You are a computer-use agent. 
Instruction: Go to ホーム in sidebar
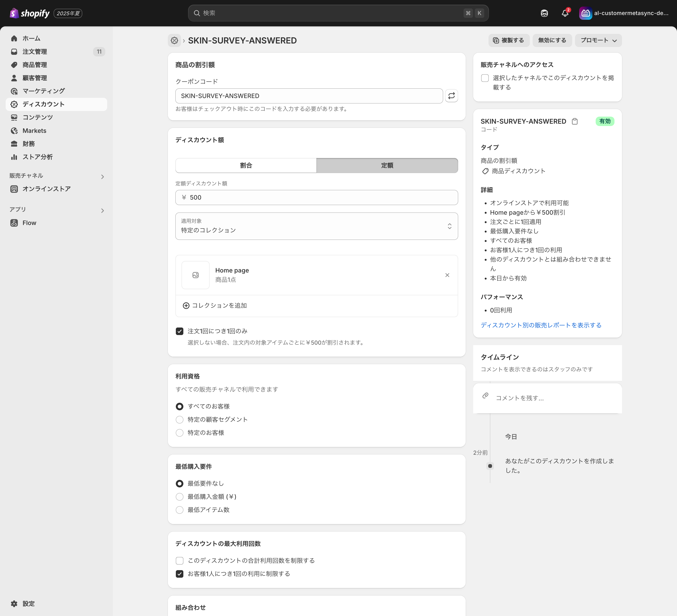(x=56, y=38)
